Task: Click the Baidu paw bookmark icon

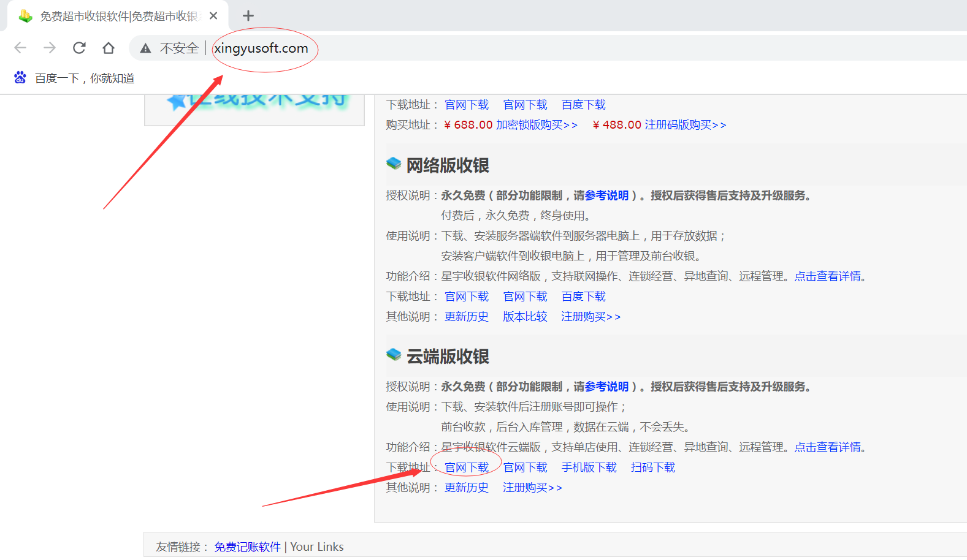Action: tap(20, 78)
